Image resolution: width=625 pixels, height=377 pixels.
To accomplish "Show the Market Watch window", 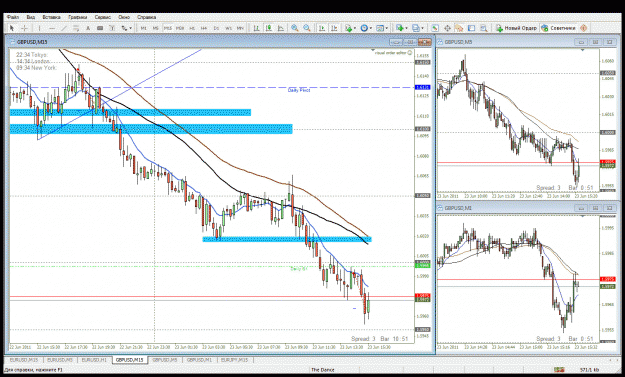I will point(435,28).
